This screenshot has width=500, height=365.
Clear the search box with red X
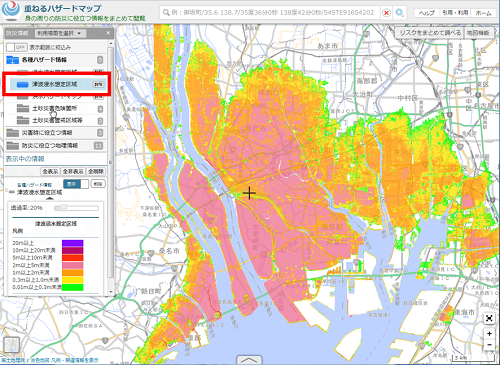pos(386,13)
